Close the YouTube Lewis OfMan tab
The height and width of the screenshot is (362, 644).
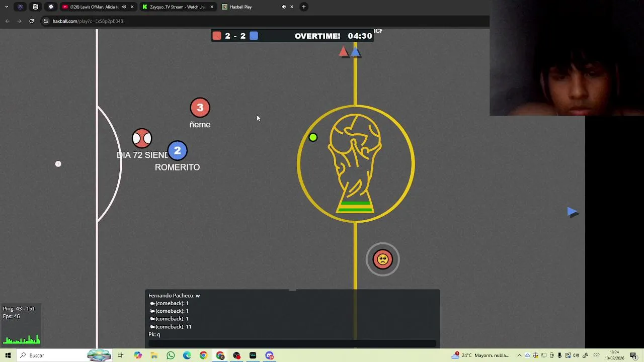click(x=132, y=7)
